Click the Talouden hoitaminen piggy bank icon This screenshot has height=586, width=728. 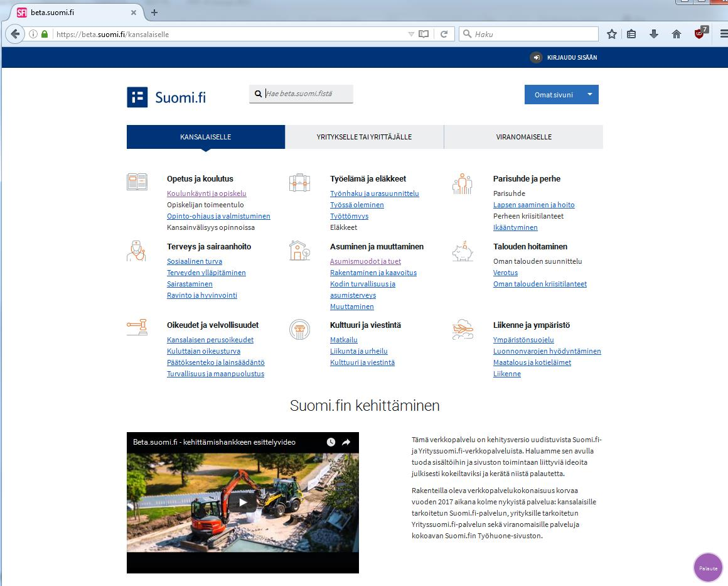[x=463, y=251]
